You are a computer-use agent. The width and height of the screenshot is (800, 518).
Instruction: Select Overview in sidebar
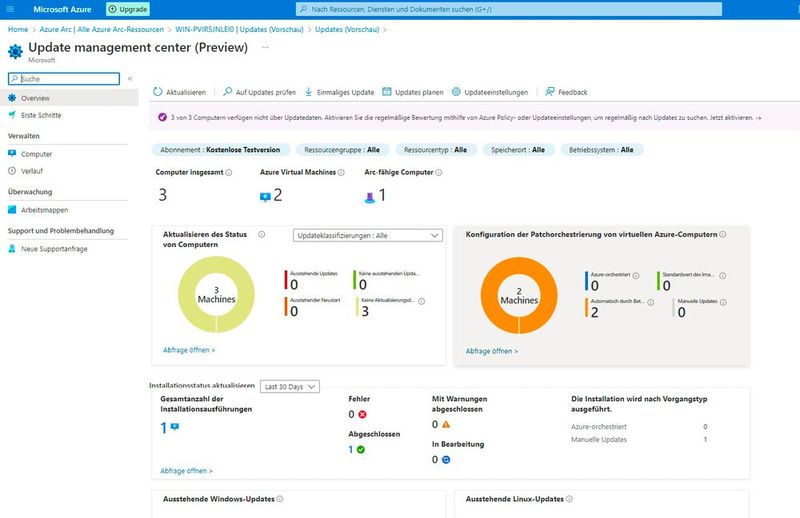(69, 98)
